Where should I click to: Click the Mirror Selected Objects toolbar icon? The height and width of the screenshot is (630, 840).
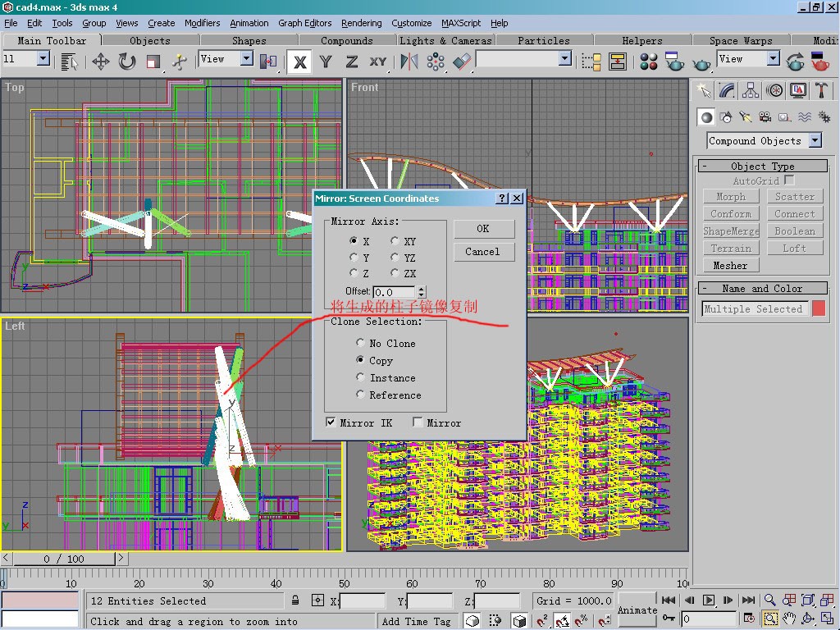409,62
